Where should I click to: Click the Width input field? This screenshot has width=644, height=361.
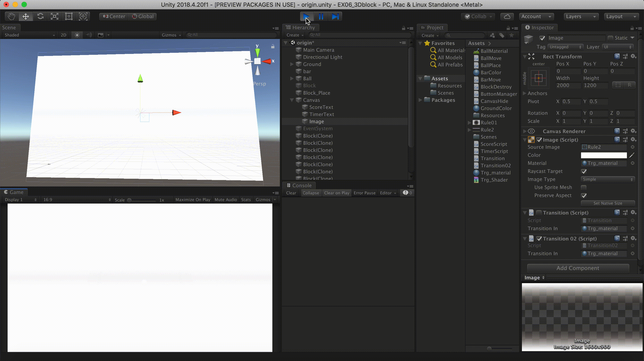pos(568,85)
